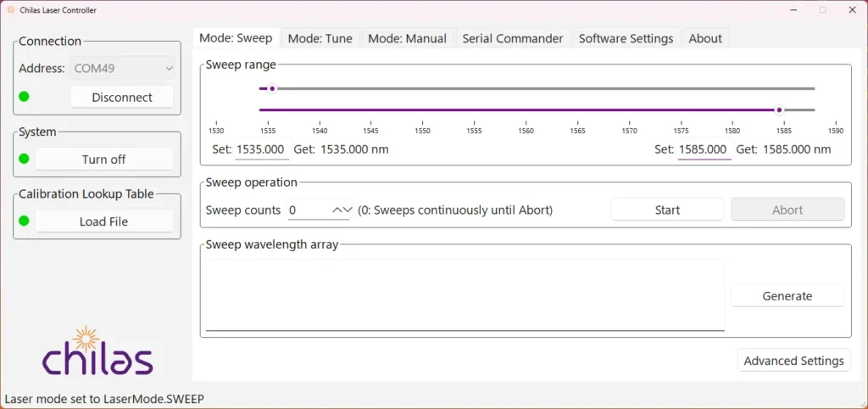Click the 'Get: 1585.000 nm' readout
The image size is (868, 409).
tap(783, 149)
